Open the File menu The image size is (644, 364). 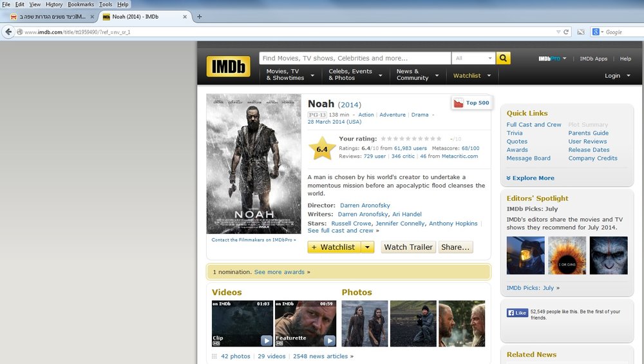pyautogui.click(x=6, y=4)
